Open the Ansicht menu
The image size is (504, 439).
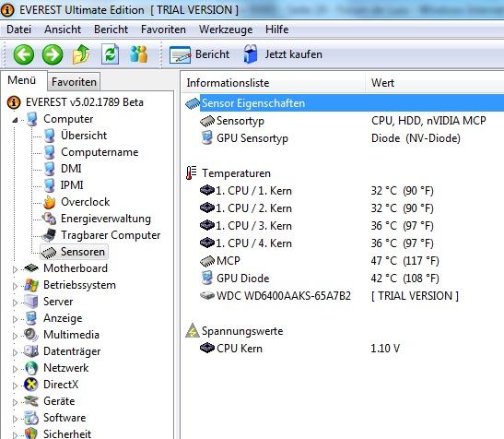pyautogui.click(x=63, y=30)
